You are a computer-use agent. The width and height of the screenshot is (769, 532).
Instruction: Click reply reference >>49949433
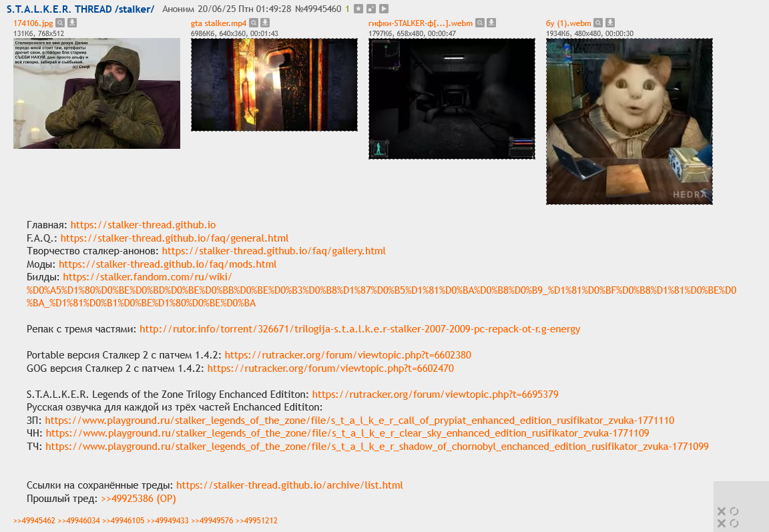click(168, 521)
